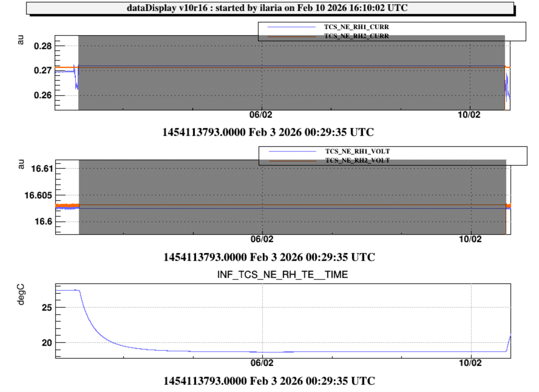539x392 pixels.
Task: Select the TCS_NE_RH2_VOLT legend label
Action: click(357, 161)
